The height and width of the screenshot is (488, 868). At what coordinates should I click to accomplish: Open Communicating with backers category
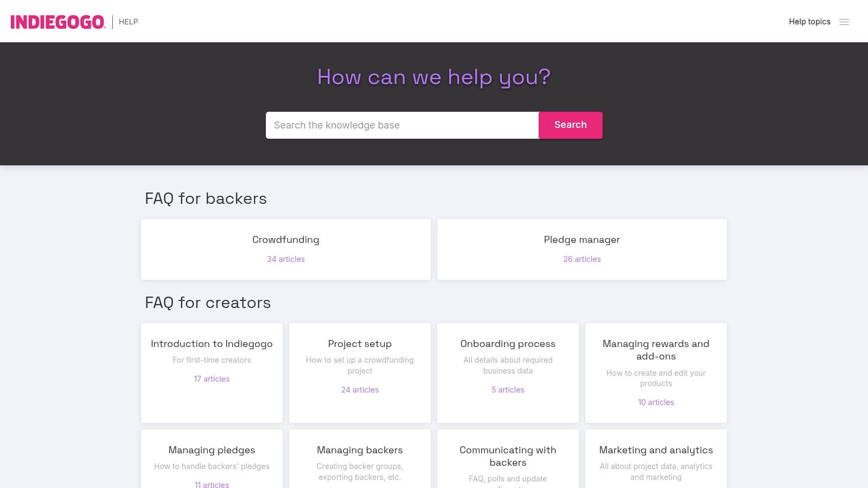(508, 456)
